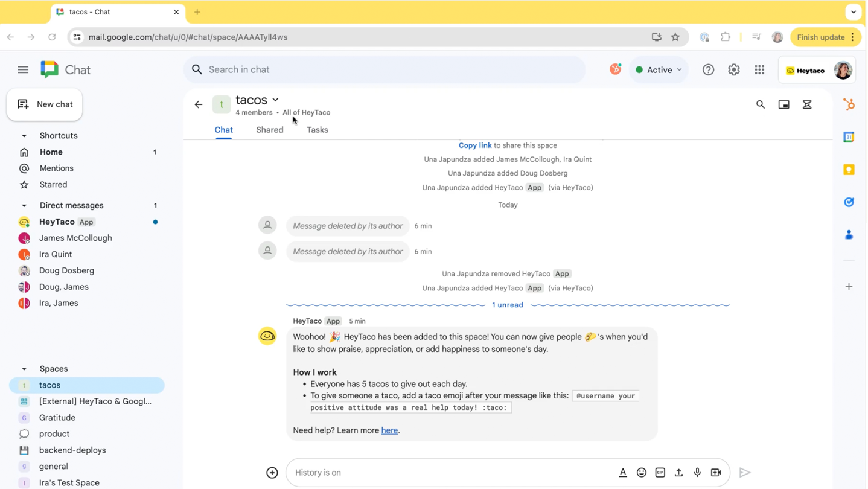The height and width of the screenshot is (489, 868).
Task: Open Settings gear icon
Action: [x=734, y=70]
